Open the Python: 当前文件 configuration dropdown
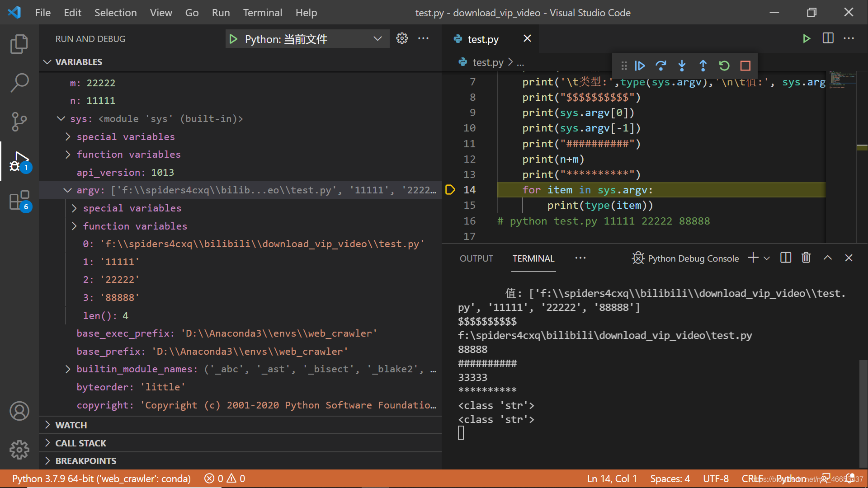 point(307,39)
